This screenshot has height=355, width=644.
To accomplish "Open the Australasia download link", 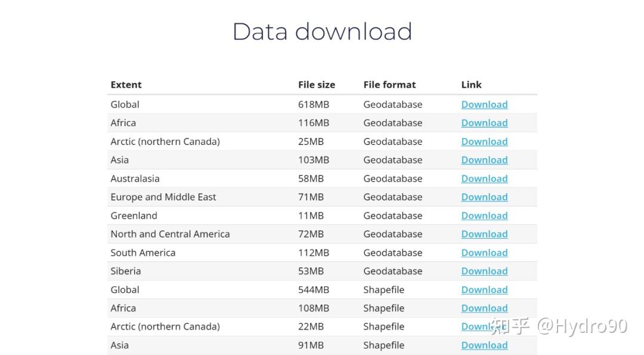I will point(484,178).
